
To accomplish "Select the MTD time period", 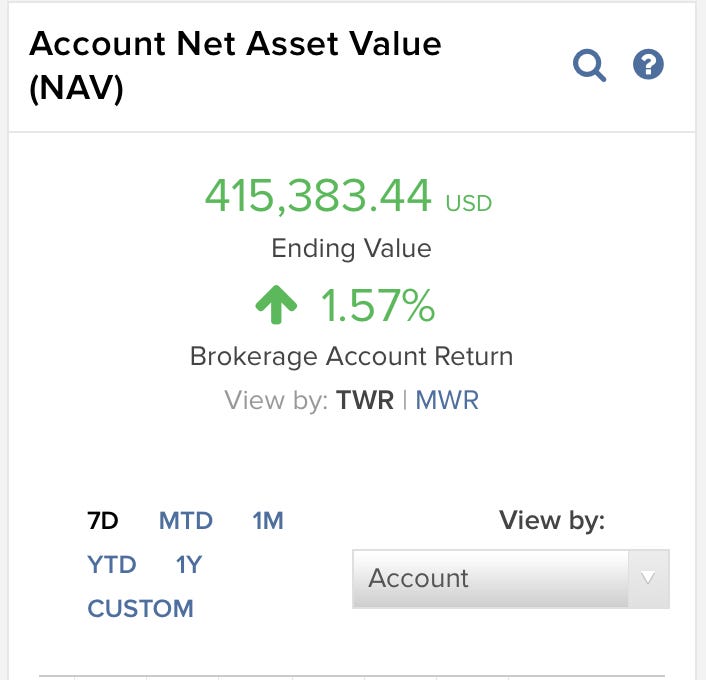I will pyautogui.click(x=186, y=521).
